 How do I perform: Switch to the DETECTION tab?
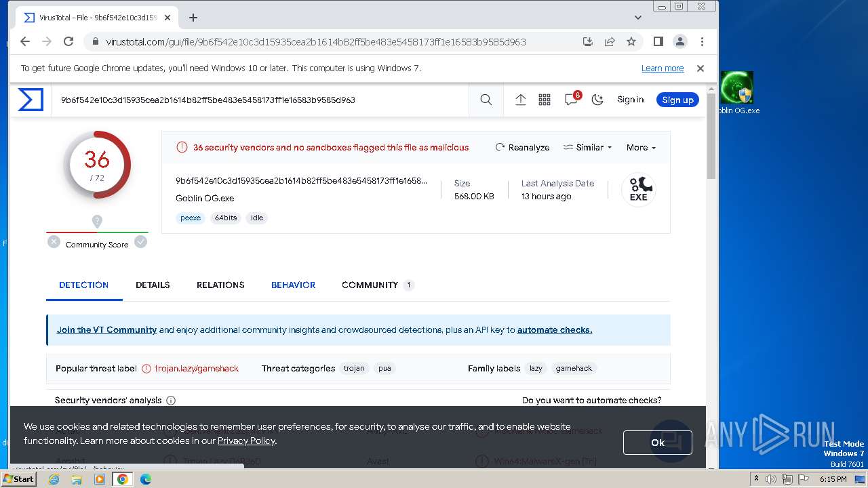tap(84, 285)
